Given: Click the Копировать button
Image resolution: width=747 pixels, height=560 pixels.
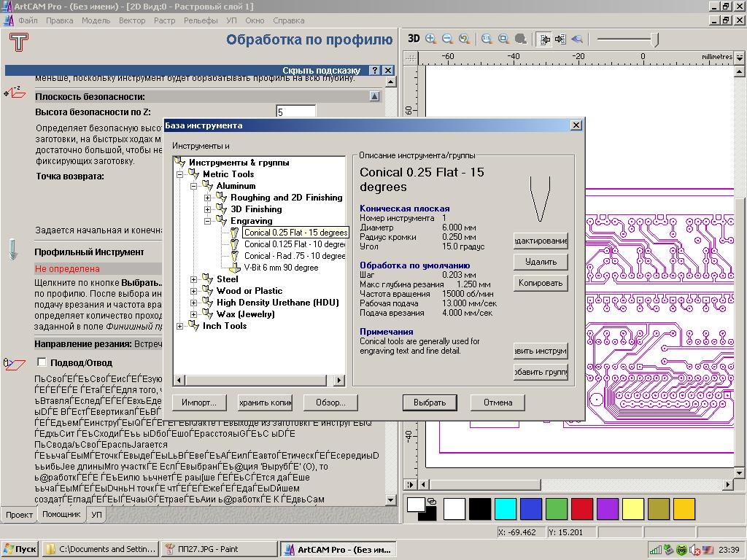Looking at the screenshot, I should coord(541,283).
